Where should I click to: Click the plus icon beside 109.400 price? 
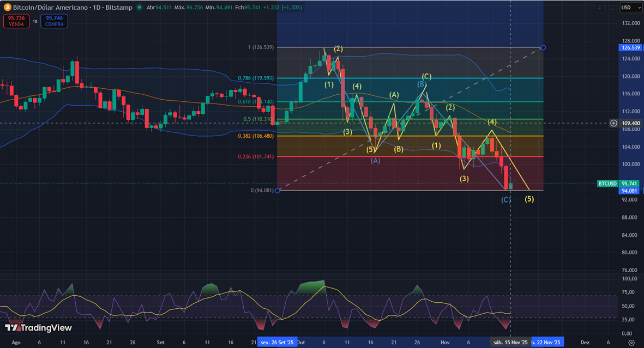(613, 123)
